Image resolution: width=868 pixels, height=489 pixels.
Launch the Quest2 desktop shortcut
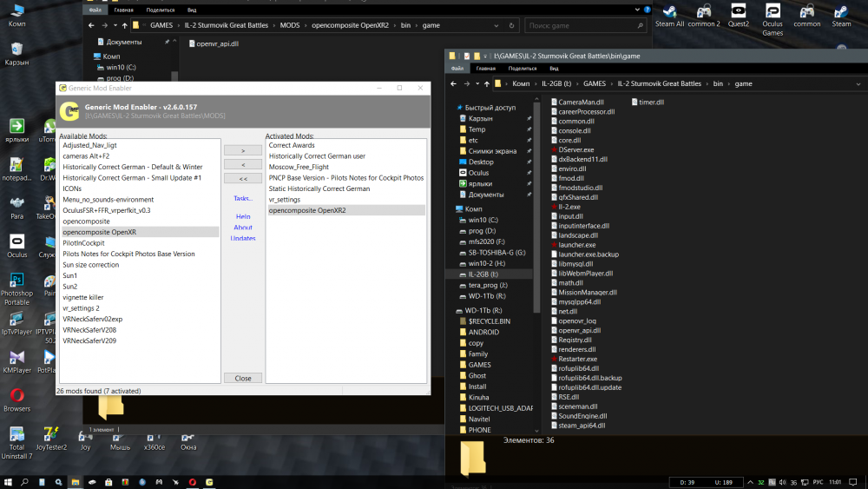pos(739,14)
